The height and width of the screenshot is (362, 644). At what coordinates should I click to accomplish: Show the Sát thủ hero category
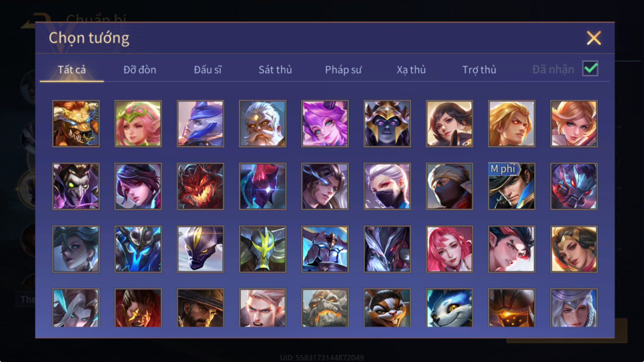point(275,69)
